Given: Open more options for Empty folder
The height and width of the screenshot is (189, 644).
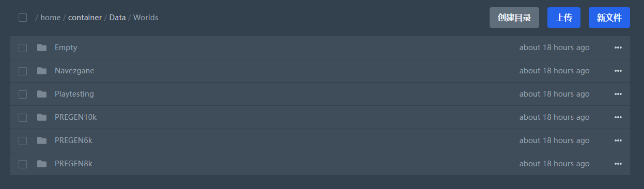Looking at the screenshot, I should (618, 48).
